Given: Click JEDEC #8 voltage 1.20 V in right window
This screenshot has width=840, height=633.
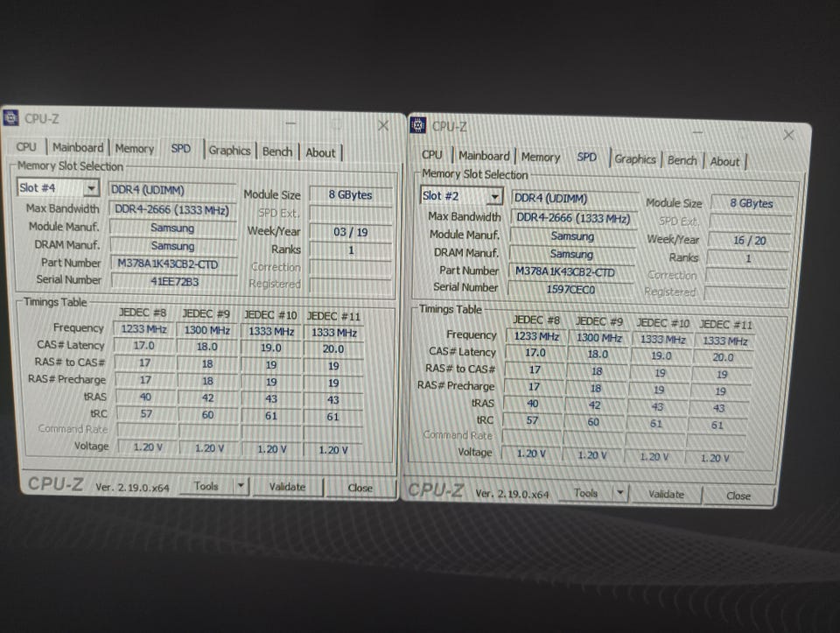Looking at the screenshot, I should [x=531, y=454].
